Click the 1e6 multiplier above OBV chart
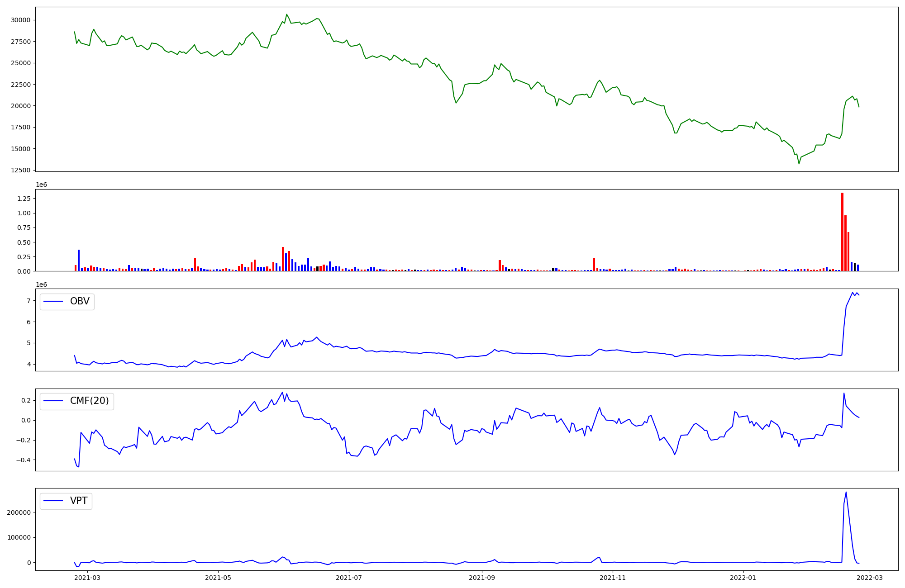The image size is (905, 588). click(41, 285)
